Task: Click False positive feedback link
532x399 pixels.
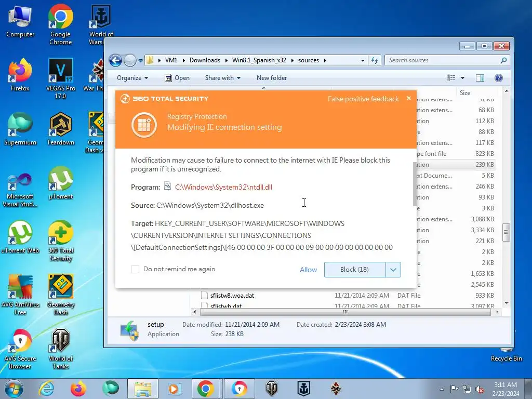Action: click(363, 99)
